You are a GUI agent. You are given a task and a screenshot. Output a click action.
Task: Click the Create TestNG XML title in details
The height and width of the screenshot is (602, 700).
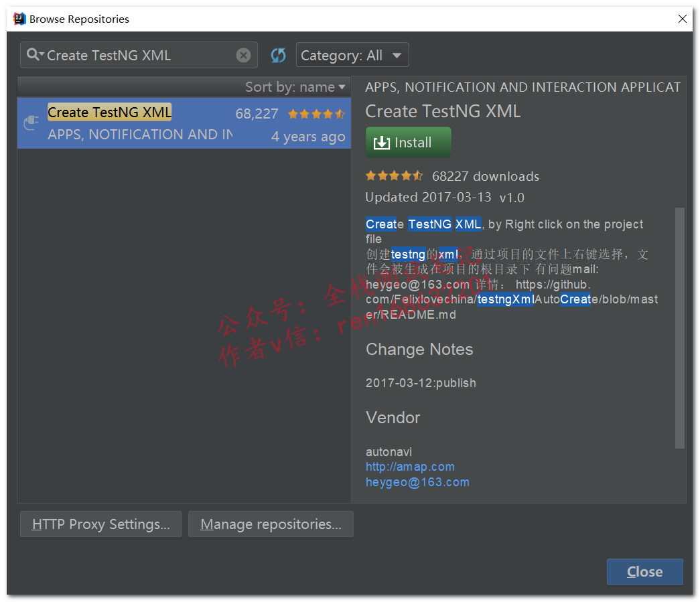443,111
